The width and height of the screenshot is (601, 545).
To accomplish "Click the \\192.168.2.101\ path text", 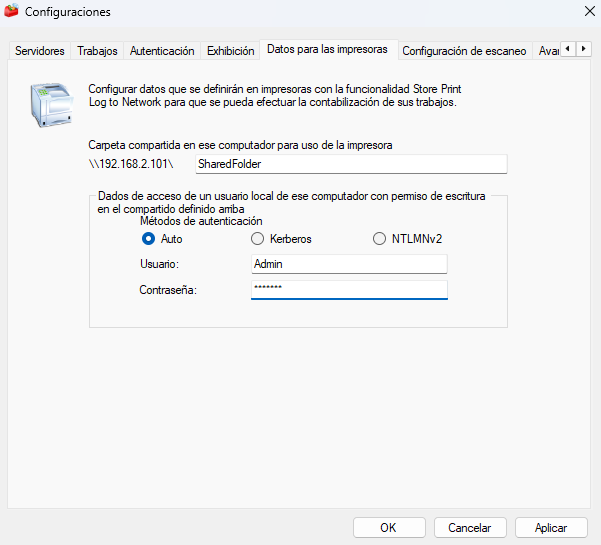I will [x=131, y=164].
